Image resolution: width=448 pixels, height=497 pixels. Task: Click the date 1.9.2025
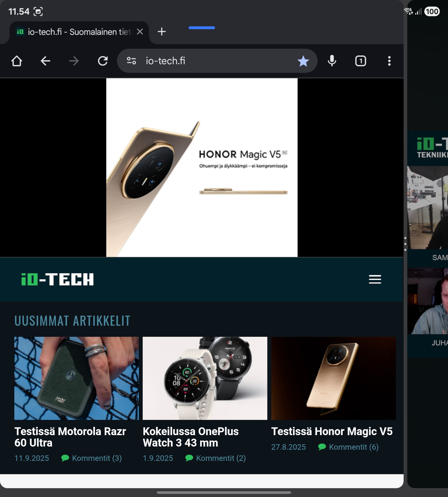(x=158, y=458)
